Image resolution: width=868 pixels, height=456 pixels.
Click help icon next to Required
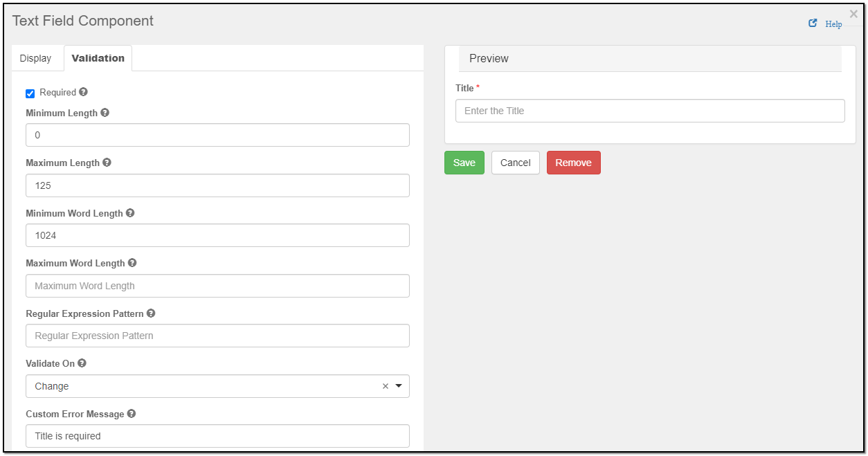tap(83, 92)
